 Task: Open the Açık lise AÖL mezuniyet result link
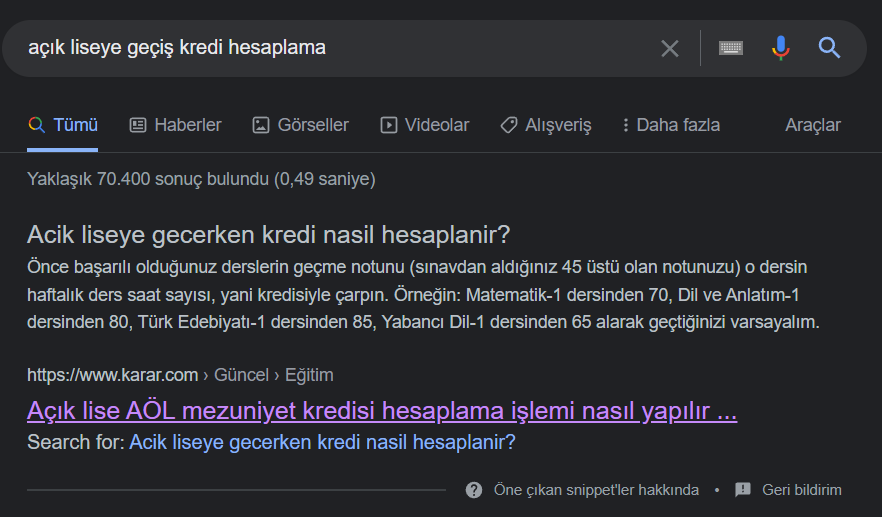[x=382, y=412]
